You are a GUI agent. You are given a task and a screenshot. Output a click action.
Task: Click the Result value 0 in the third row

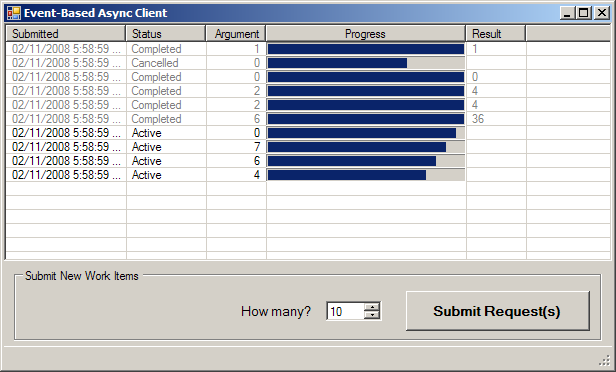(475, 77)
